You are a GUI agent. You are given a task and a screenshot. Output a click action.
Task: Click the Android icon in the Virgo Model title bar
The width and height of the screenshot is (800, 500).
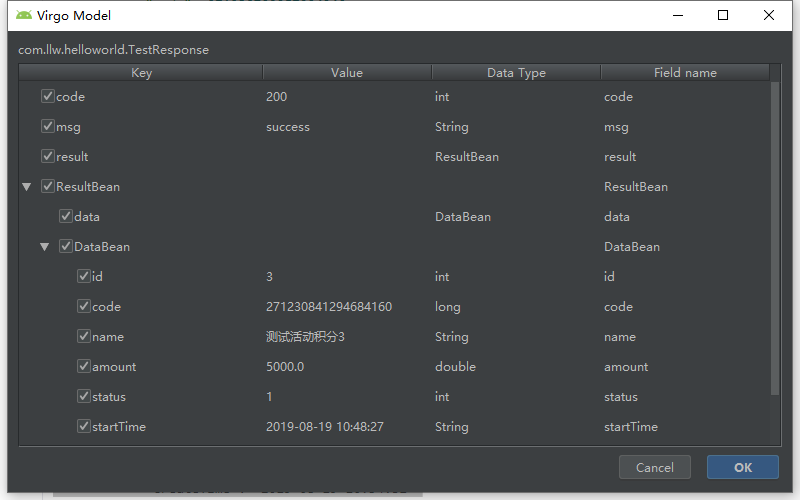23,15
